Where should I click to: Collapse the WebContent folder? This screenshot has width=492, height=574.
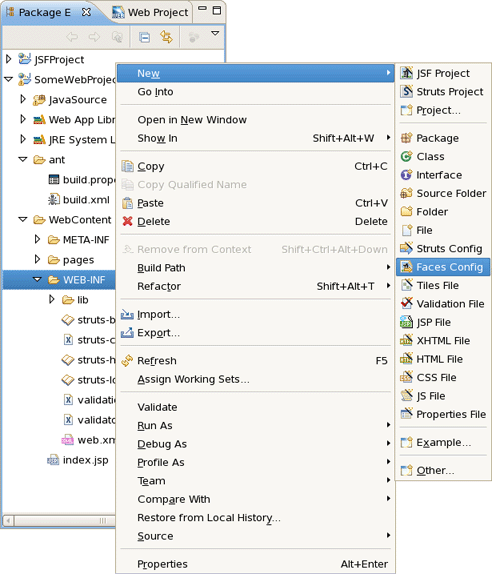(23, 219)
